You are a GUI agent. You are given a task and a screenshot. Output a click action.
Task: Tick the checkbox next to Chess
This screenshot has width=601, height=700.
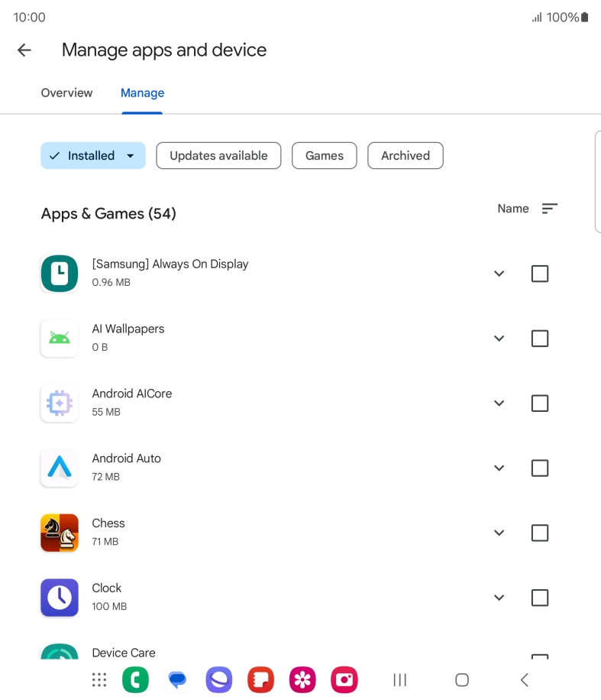(x=540, y=533)
